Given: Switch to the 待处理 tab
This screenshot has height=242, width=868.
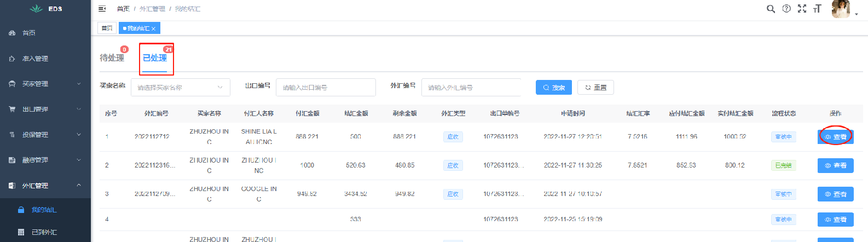Looking at the screenshot, I should 112,57.
